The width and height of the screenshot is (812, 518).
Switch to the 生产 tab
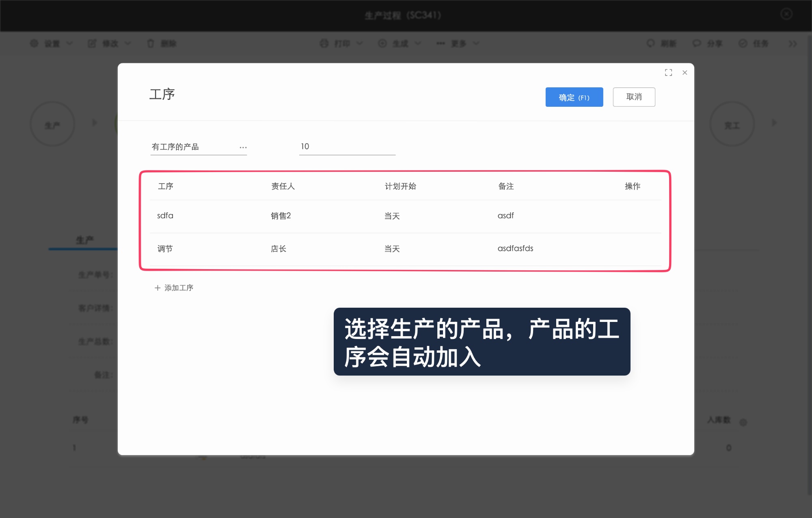pyautogui.click(x=86, y=240)
